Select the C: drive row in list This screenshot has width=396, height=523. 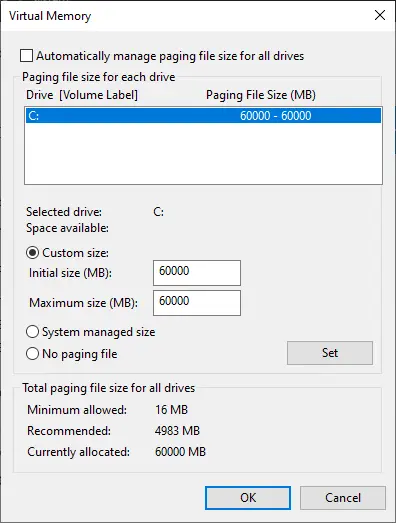click(203, 116)
